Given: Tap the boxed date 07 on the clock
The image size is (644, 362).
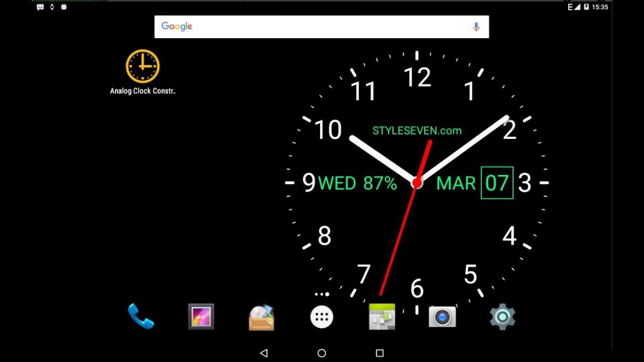Looking at the screenshot, I should (498, 183).
